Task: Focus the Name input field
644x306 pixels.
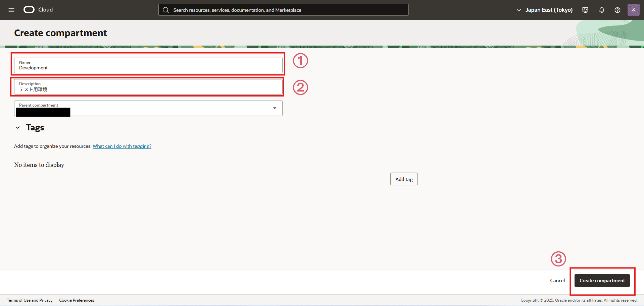Action: click(x=148, y=65)
